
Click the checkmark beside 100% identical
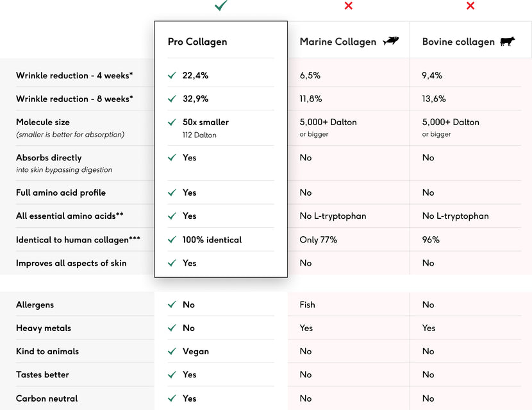pos(172,239)
